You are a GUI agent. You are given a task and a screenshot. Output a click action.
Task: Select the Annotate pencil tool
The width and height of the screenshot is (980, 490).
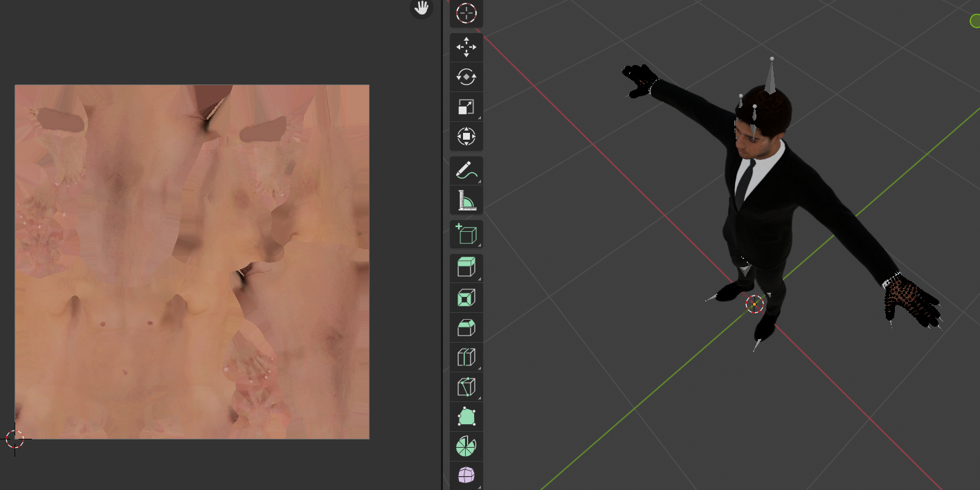point(466,170)
